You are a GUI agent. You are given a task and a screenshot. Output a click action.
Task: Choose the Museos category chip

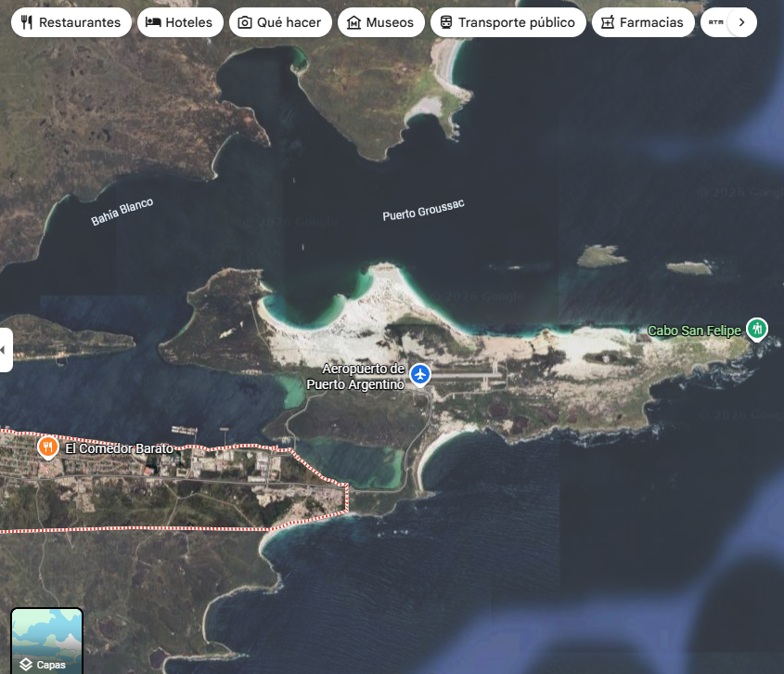[381, 22]
